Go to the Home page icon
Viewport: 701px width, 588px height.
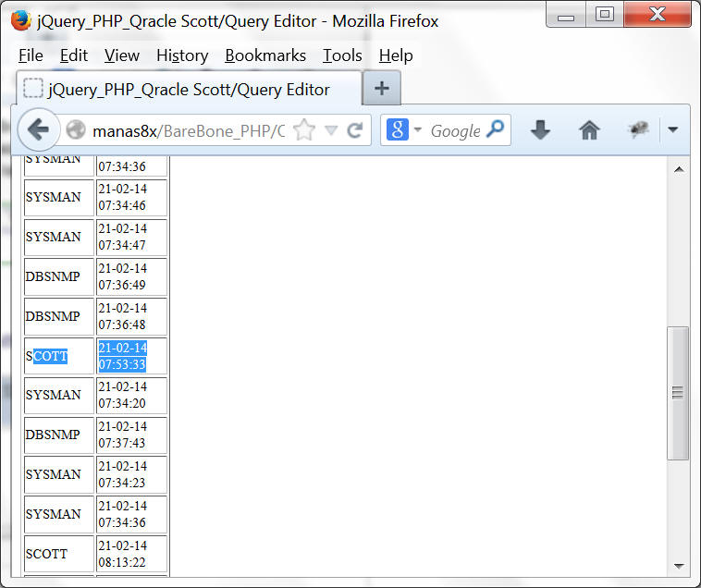pos(589,130)
